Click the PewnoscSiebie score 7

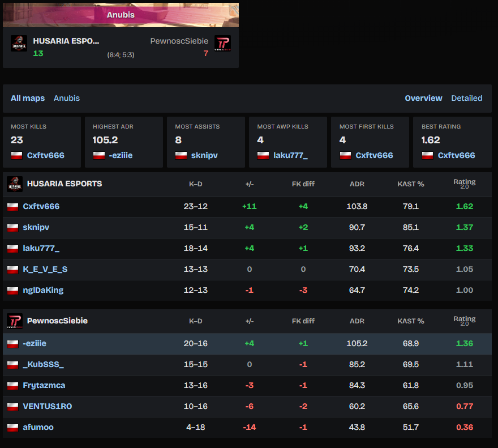(x=206, y=53)
